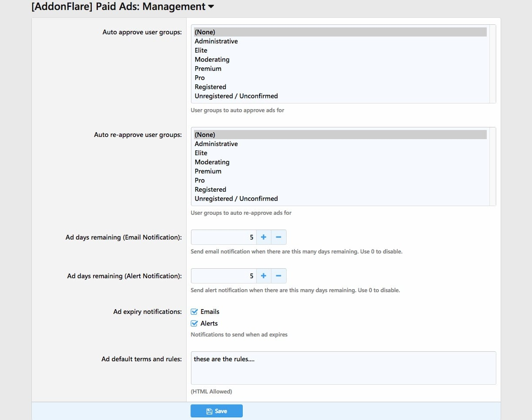532x420 pixels.
Task: Focus the Email Notification days number field
Action: point(224,237)
